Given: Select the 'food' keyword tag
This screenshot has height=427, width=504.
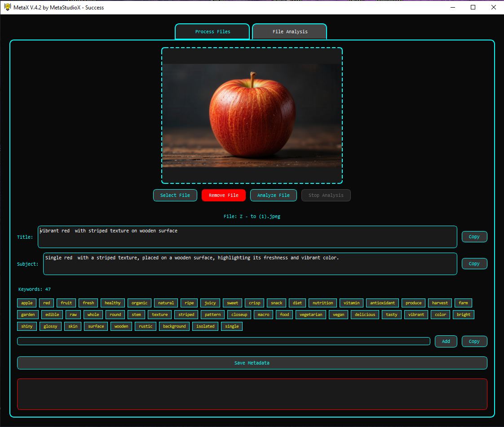Looking at the screenshot, I should tap(284, 315).
